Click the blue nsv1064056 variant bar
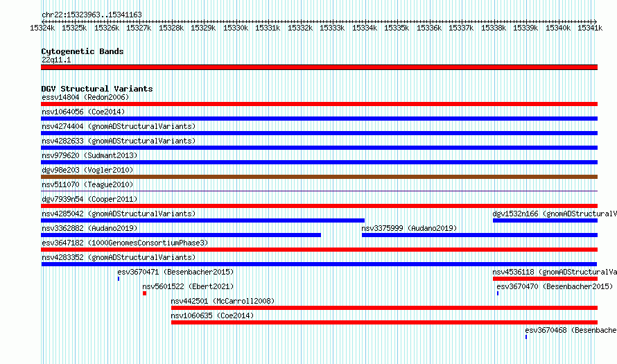 click(x=319, y=119)
